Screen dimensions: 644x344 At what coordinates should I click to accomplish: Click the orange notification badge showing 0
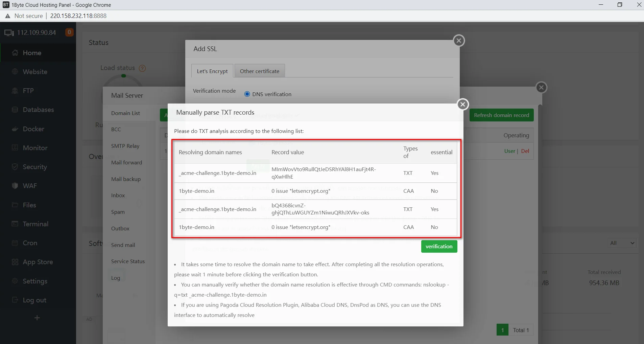69,32
